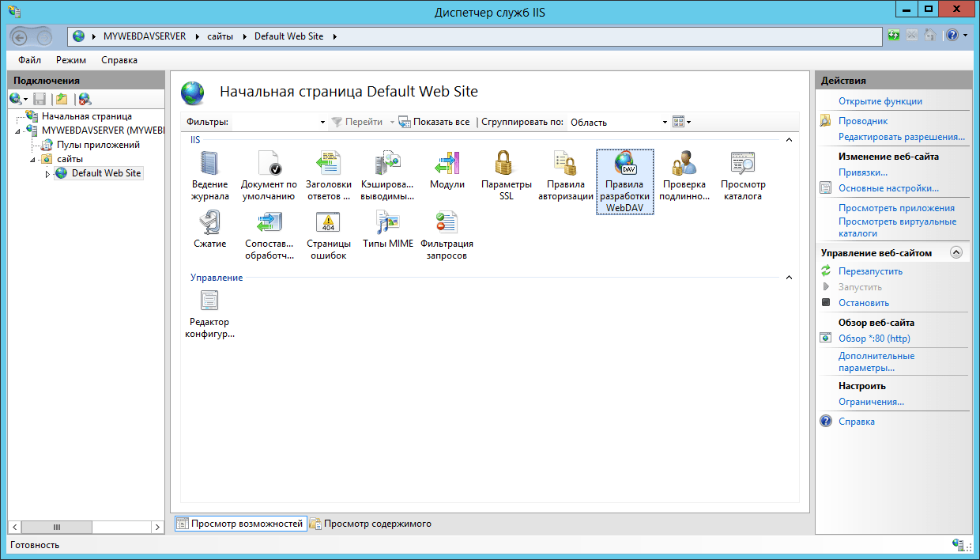Click the status bar network icon
The width and height of the screenshot is (980, 560).
pyautogui.click(x=959, y=545)
